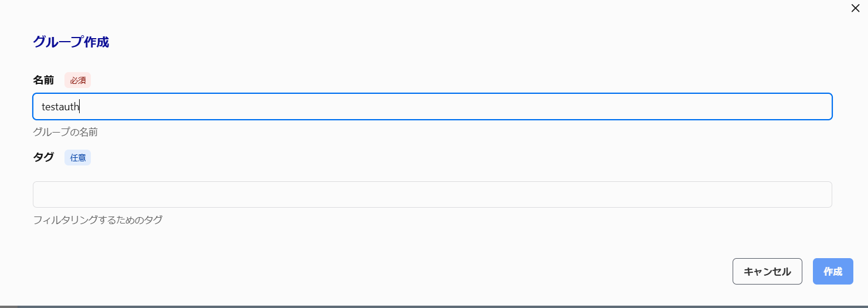Place cursor at right end of タグ field
Screen dimensions: 868x308
point(821,194)
